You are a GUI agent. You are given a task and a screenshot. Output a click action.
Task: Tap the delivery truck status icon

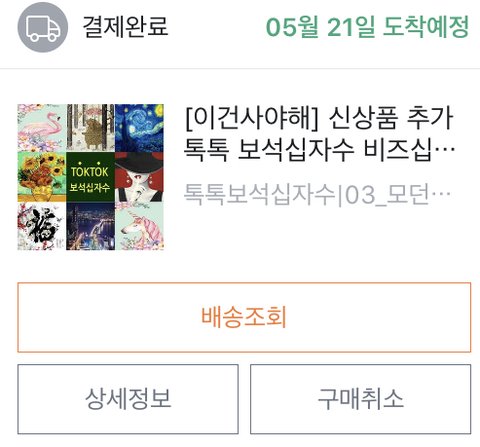43,27
